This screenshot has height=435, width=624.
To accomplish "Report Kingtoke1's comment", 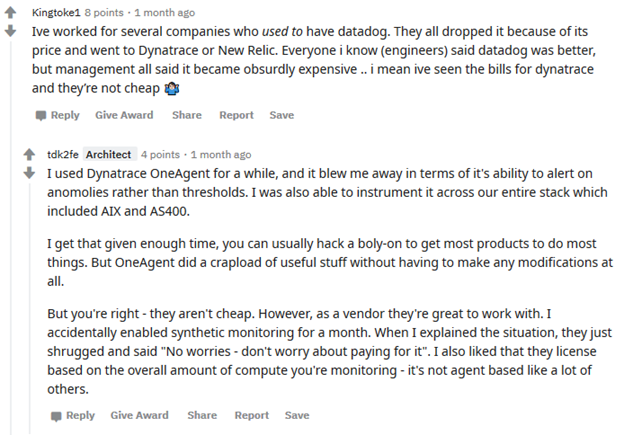I will click(x=236, y=115).
